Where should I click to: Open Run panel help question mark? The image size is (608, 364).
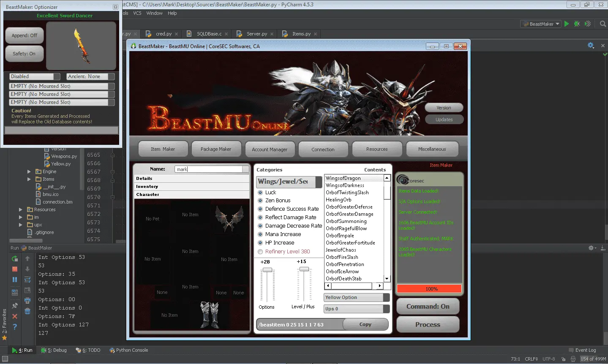(x=15, y=327)
